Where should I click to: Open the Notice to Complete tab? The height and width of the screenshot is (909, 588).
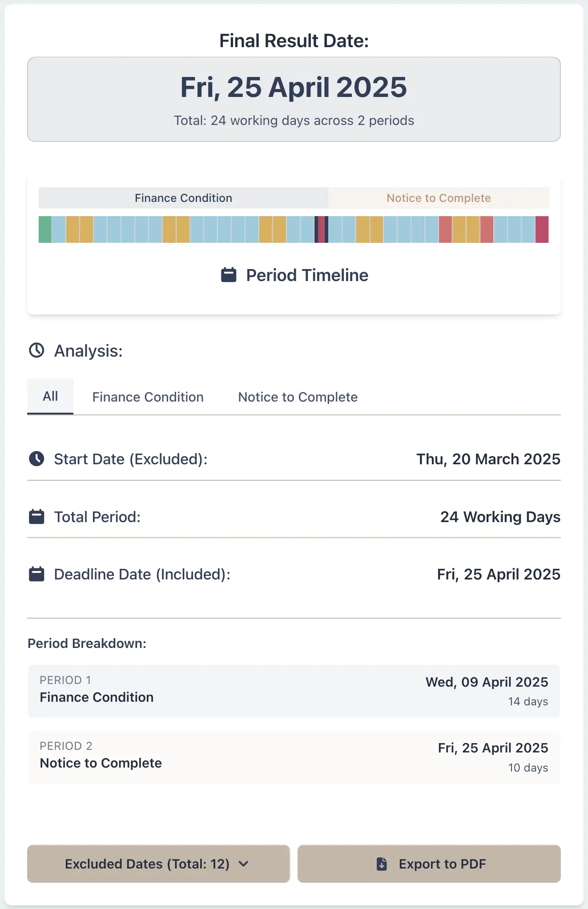pyautogui.click(x=297, y=397)
